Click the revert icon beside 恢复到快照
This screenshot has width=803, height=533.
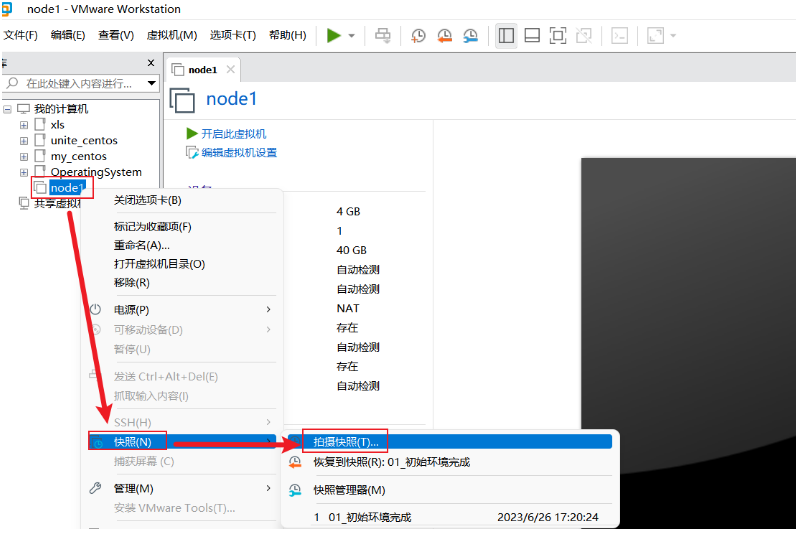(x=295, y=462)
